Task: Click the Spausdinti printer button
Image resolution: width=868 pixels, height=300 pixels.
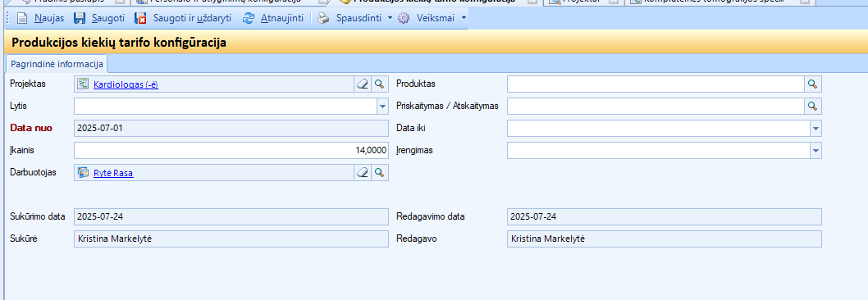Action: tap(349, 18)
